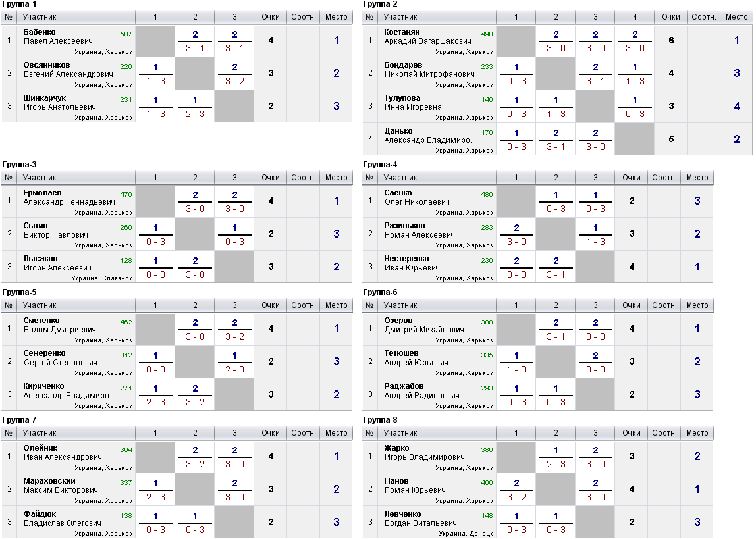
Task: Click the Группа-6 title
Action: (380, 292)
